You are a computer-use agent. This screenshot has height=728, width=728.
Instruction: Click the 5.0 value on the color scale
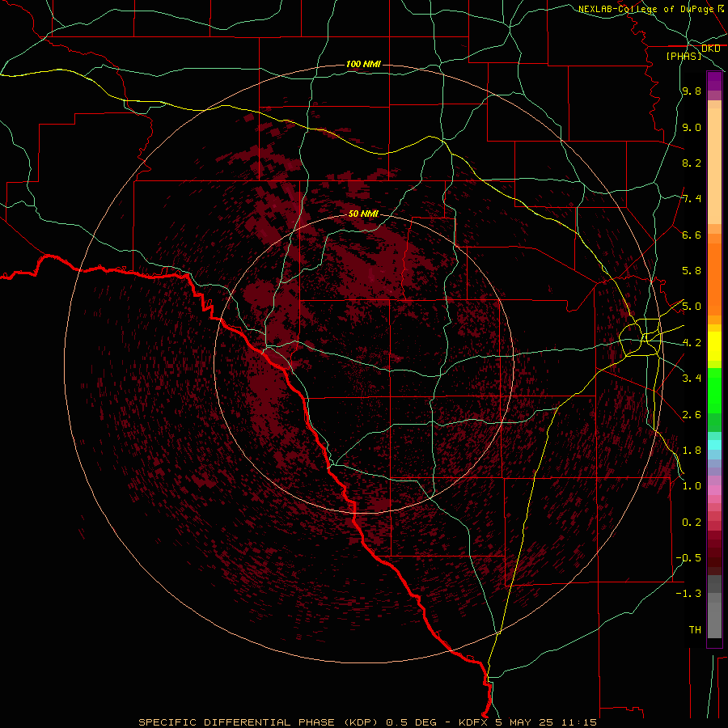pos(692,307)
